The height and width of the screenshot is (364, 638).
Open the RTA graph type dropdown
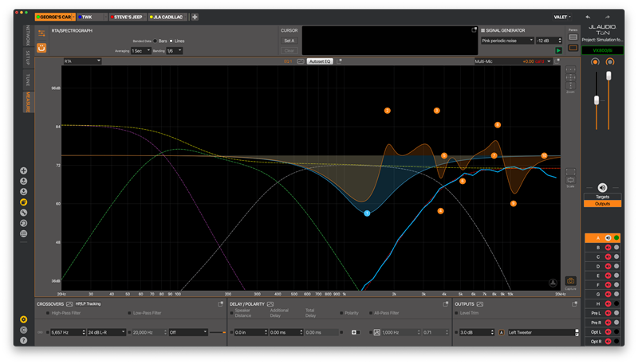(82, 61)
